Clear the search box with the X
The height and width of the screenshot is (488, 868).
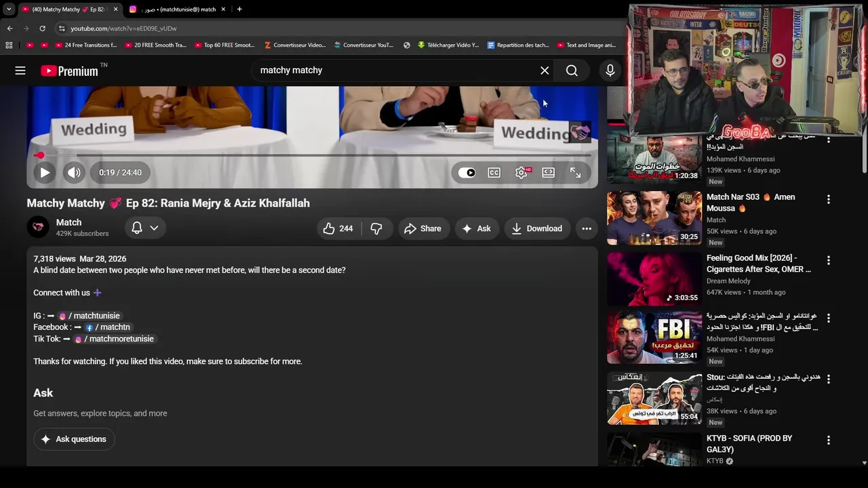[545, 70]
